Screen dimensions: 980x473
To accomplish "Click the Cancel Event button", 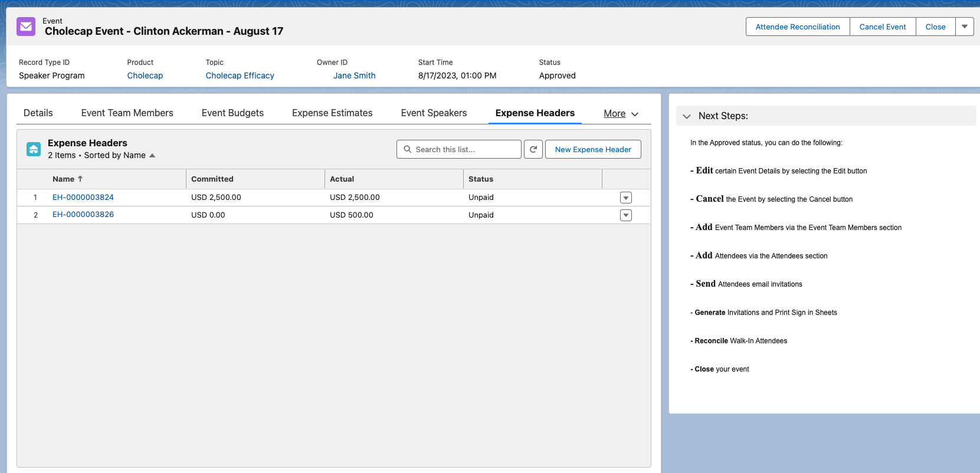I will click(883, 27).
